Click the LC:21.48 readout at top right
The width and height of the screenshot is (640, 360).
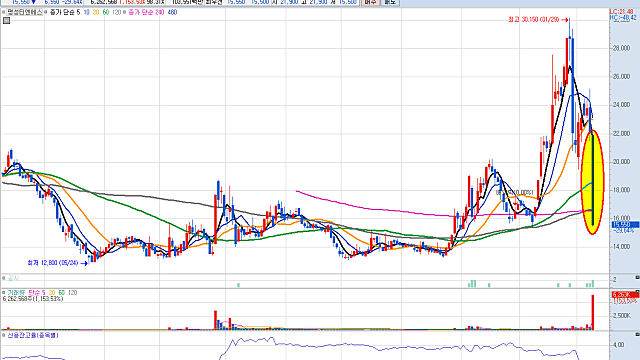click(622, 12)
